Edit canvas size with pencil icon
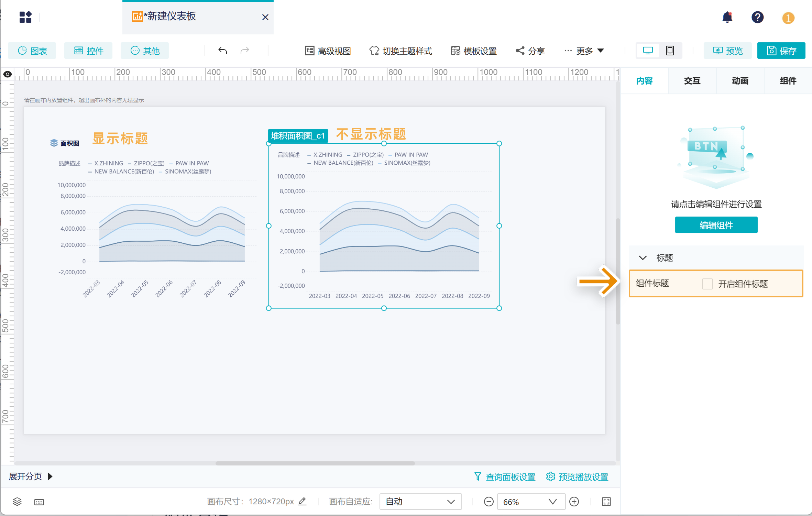812x516 pixels. coord(302,501)
